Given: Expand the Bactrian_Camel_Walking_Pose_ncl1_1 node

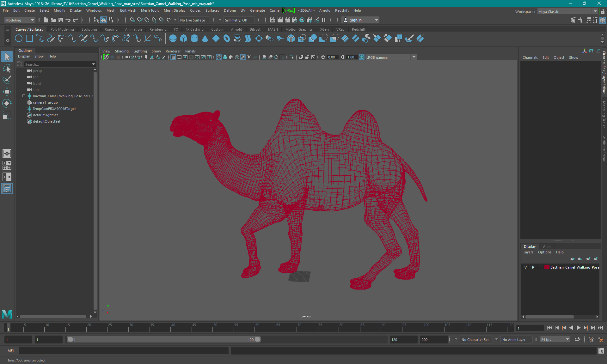Looking at the screenshot, I should (x=24, y=96).
